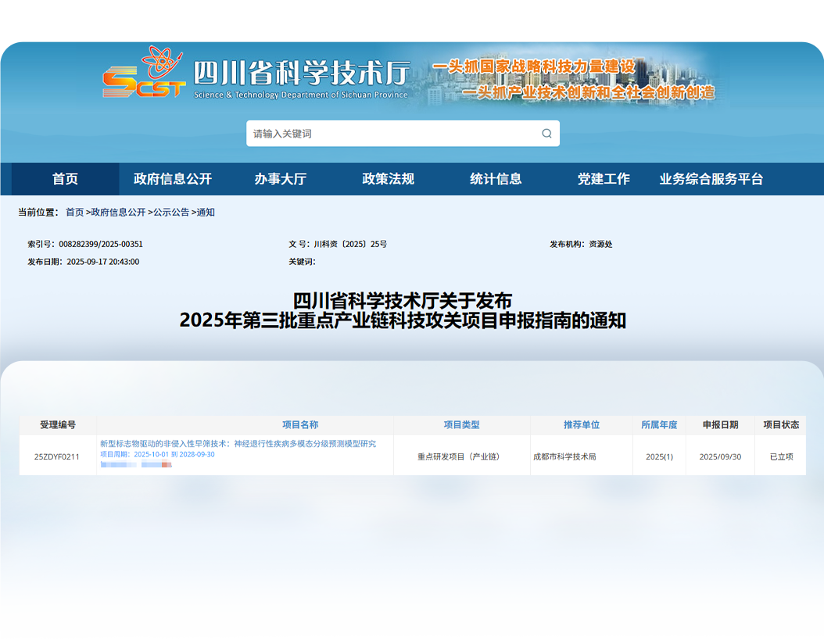The height and width of the screenshot is (644, 824).
Task: Click the 受理编号 column header
Action: click(58, 425)
